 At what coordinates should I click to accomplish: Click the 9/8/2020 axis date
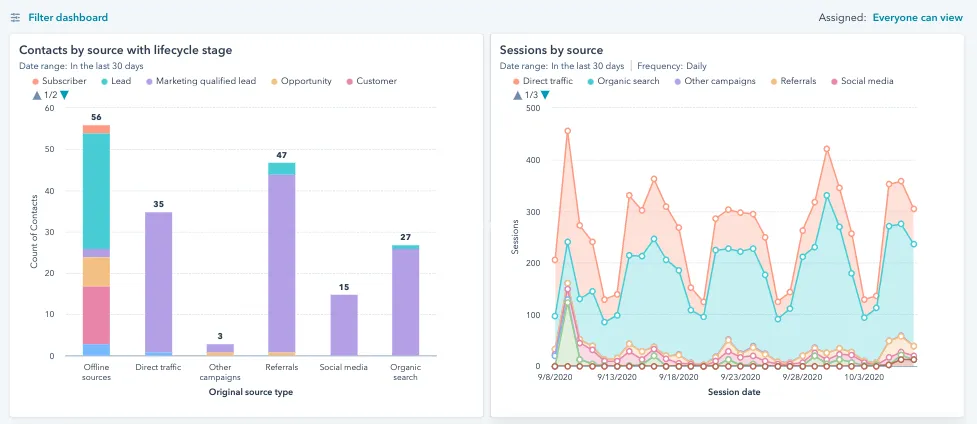tap(555, 377)
